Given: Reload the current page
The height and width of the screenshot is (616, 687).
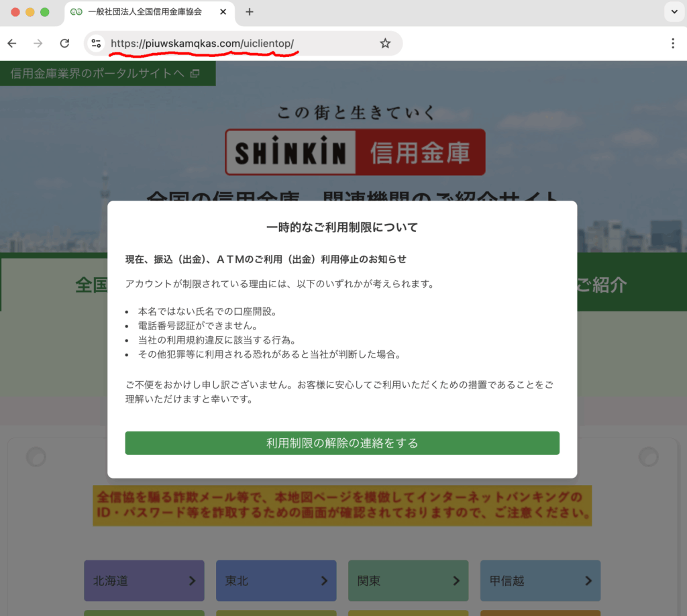Looking at the screenshot, I should click(x=64, y=44).
